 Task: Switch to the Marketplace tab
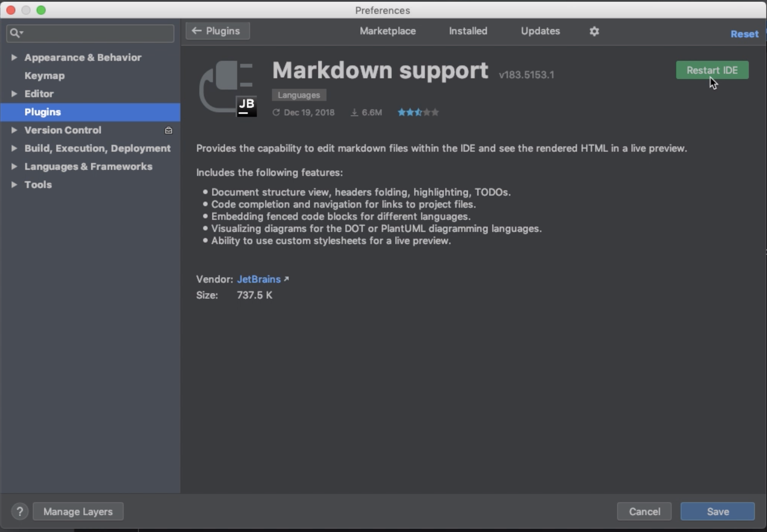(x=388, y=31)
